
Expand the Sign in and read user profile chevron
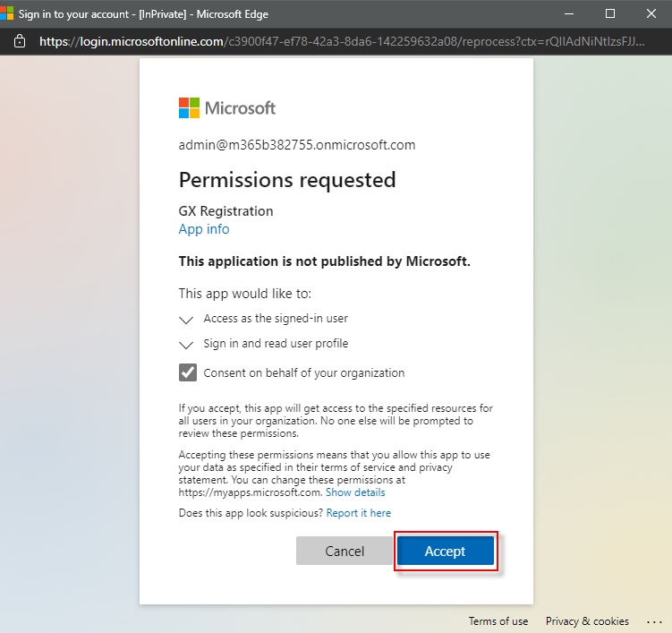click(x=186, y=344)
